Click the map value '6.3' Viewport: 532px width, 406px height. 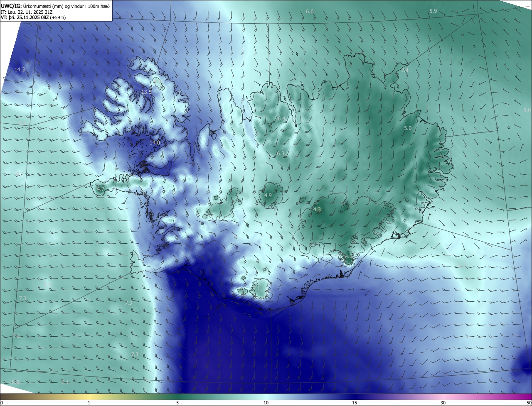tap(281, 153)
